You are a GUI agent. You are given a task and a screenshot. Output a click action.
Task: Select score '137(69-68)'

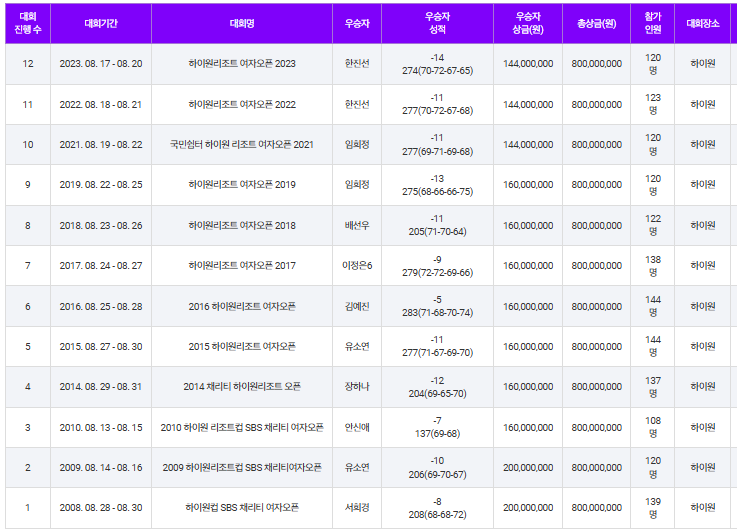click(x=437, y=434)
